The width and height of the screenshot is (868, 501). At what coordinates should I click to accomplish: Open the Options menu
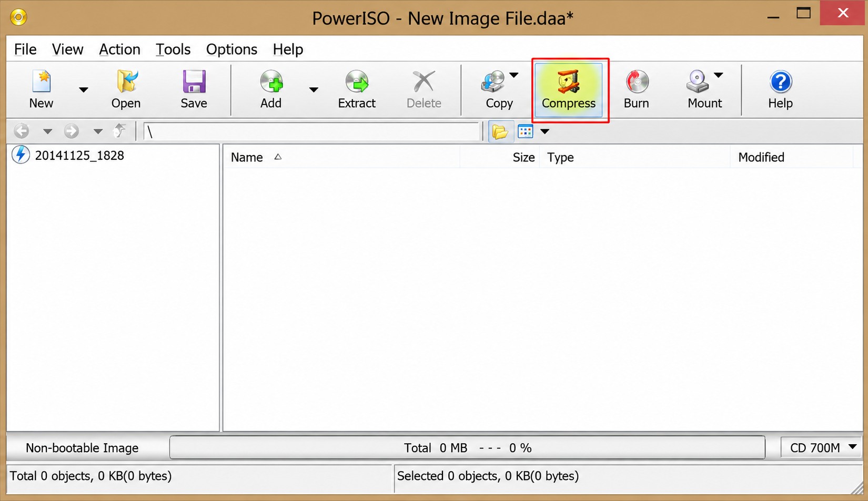tap(232, 49)
